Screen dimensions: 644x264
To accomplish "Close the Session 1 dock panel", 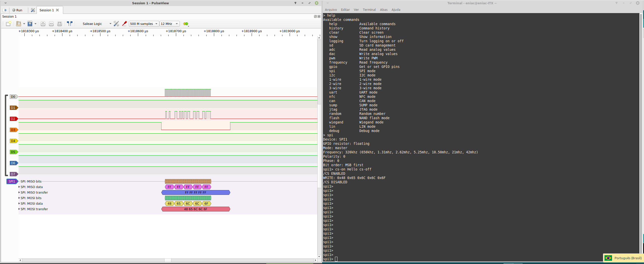I will [319, 16].
